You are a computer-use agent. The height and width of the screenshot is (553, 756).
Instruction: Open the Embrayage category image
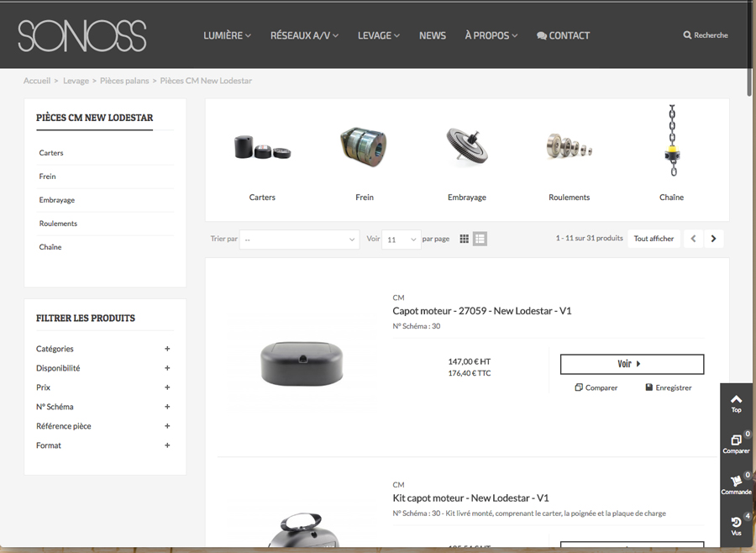[x=467, y=147]
